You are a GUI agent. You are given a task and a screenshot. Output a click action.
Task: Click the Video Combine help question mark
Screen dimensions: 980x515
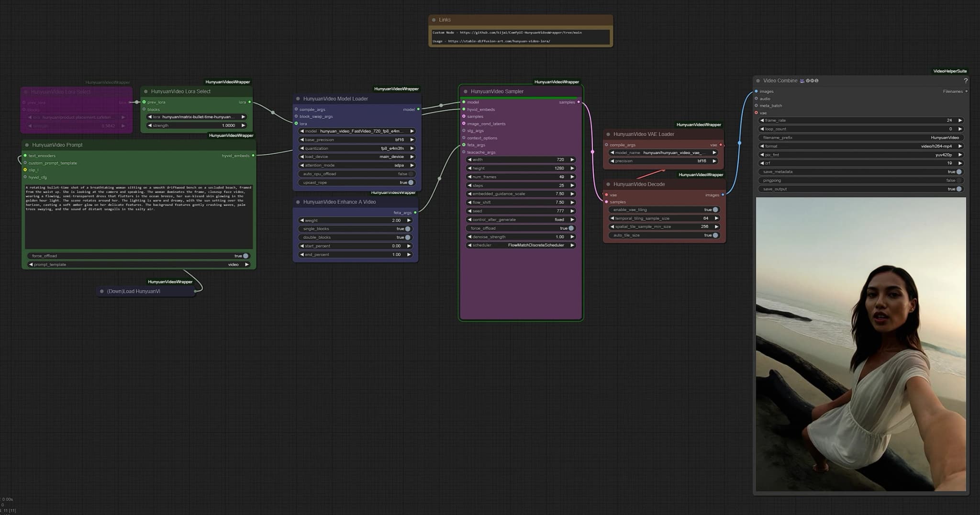pos(965,81)
